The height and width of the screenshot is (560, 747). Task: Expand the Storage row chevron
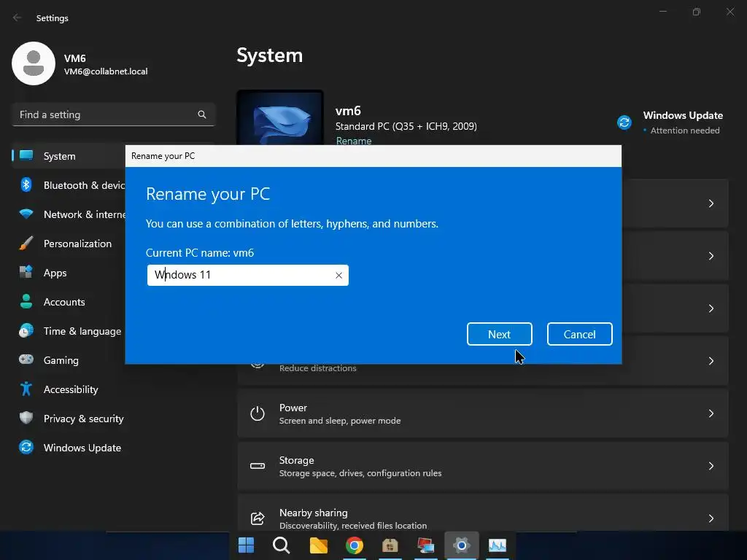pos(711,466)
